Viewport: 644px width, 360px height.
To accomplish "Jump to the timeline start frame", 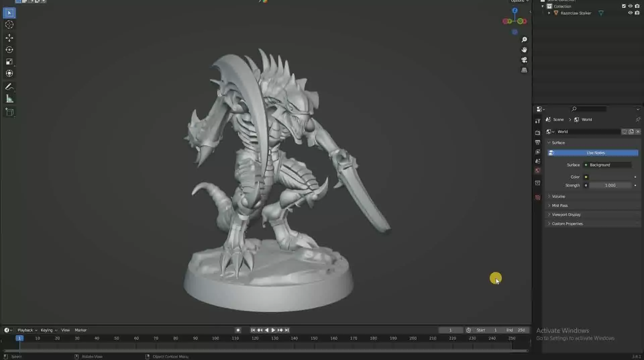I will click(x=253, y=330).
